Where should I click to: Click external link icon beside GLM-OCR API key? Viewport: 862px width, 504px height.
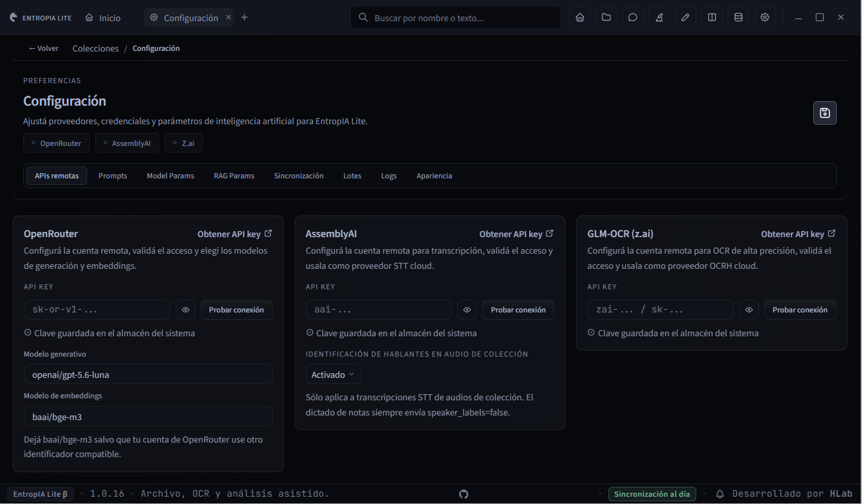[832, 234]
